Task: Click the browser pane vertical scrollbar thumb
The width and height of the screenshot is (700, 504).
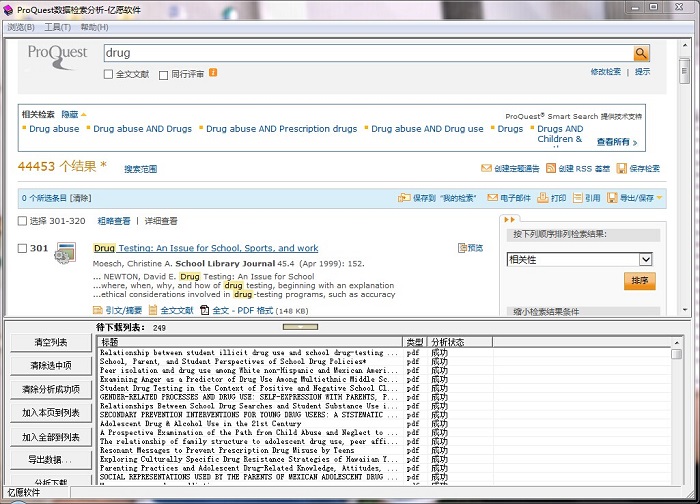Action: coord(684,70)
